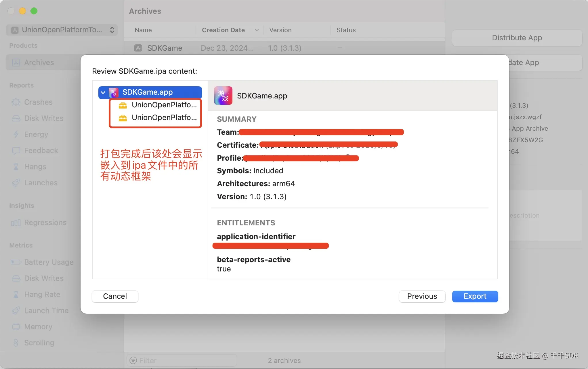
Task: Open UnionOpenPlatformTo project selector dropdown
Action: pyautogui.click(x=62, y=30)
